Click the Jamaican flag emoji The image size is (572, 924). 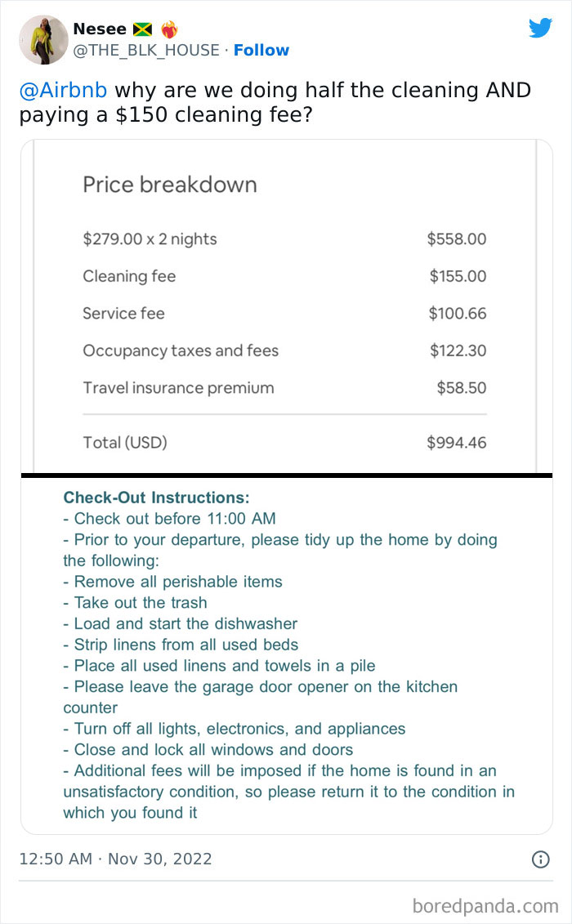point(142,29)
